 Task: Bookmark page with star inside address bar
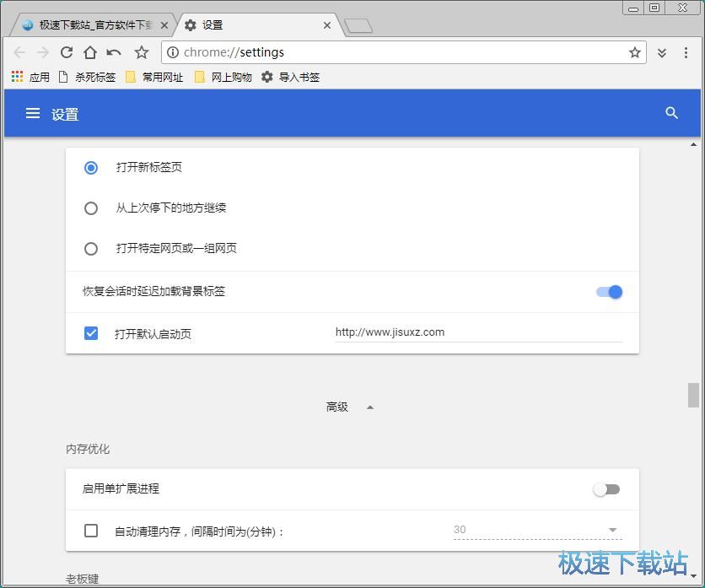634,52
